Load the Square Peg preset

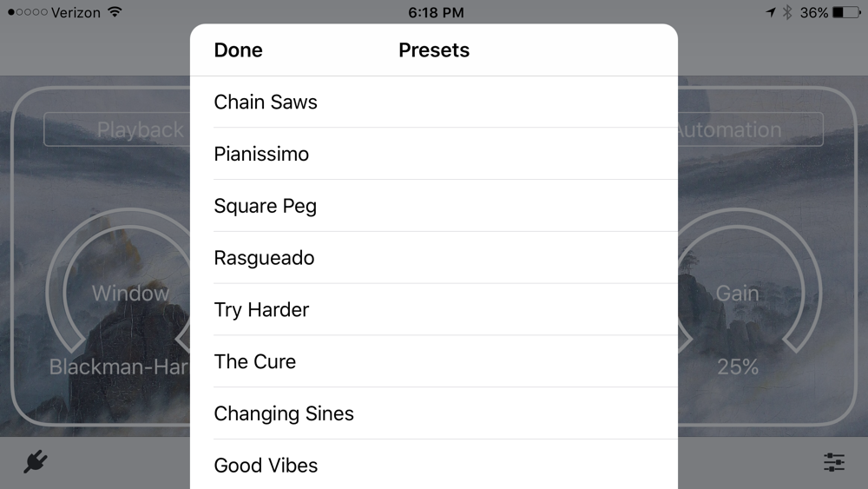point(434,206)
